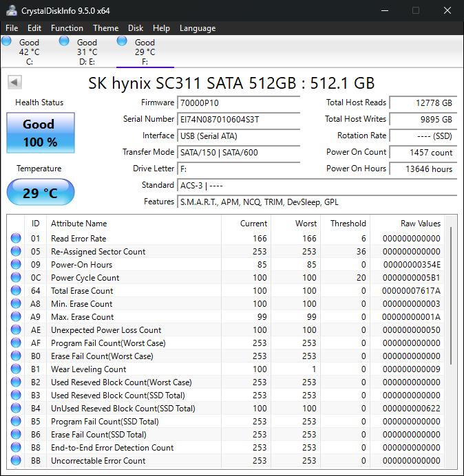The image size is (464, 476).
Task: Click the Power On Count value 1457
Action: pos(423,152)
